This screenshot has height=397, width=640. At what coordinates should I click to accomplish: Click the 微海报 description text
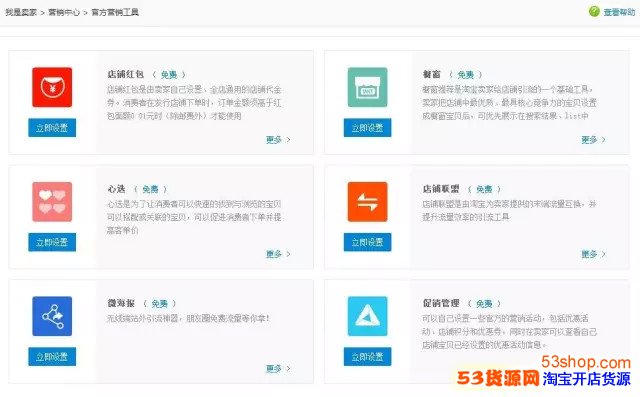[188, 318]
